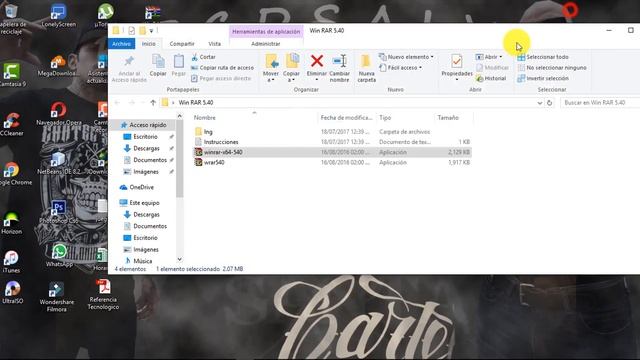Click Referencia Tecnologico PDF icon
This screenshot has height=360, width=640.
[x=103, y=295]
